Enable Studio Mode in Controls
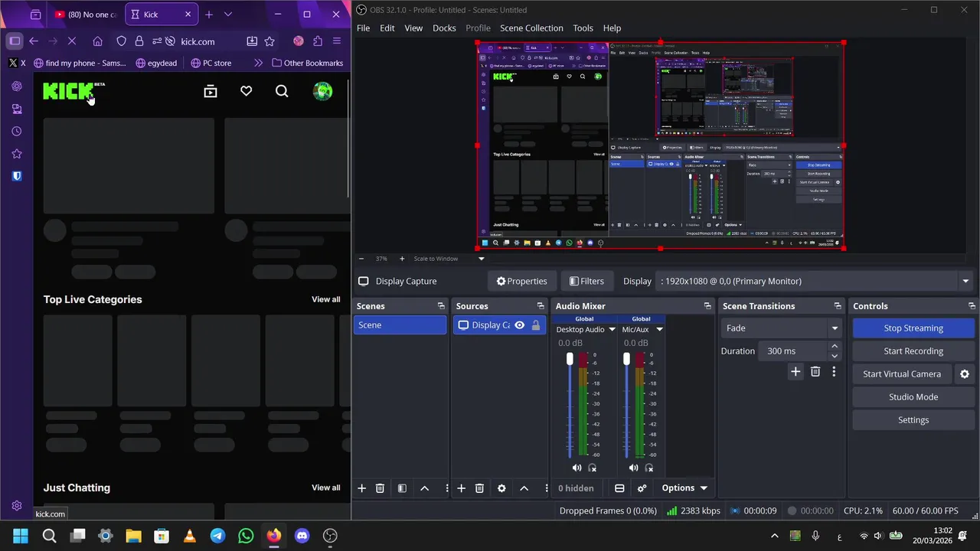The width and height of the screenshot is (980, 551). pyautogui.click(x=913, y=397)
